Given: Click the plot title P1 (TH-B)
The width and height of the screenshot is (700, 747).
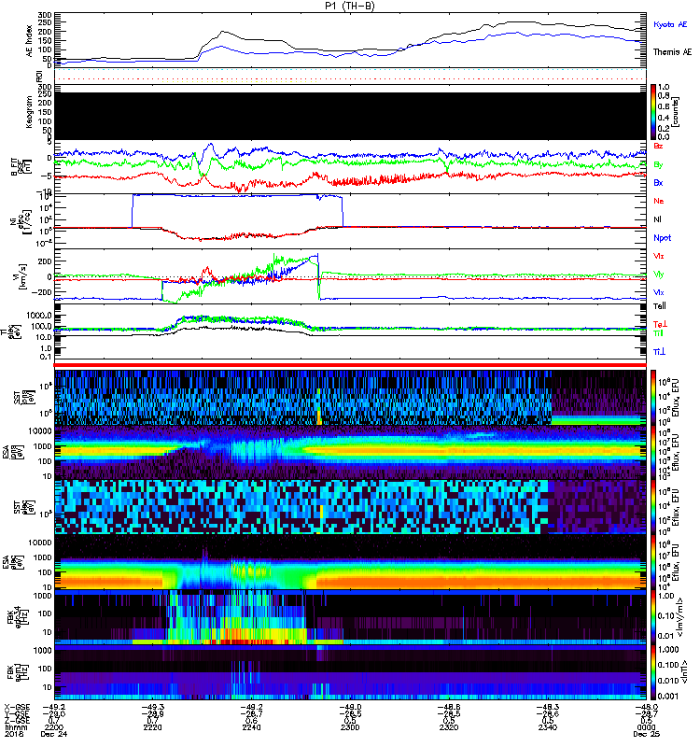Looking at the screenshot, I should 350,6.
